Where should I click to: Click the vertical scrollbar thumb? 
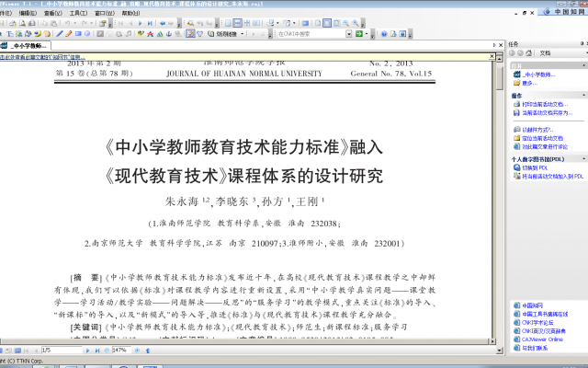499,78
